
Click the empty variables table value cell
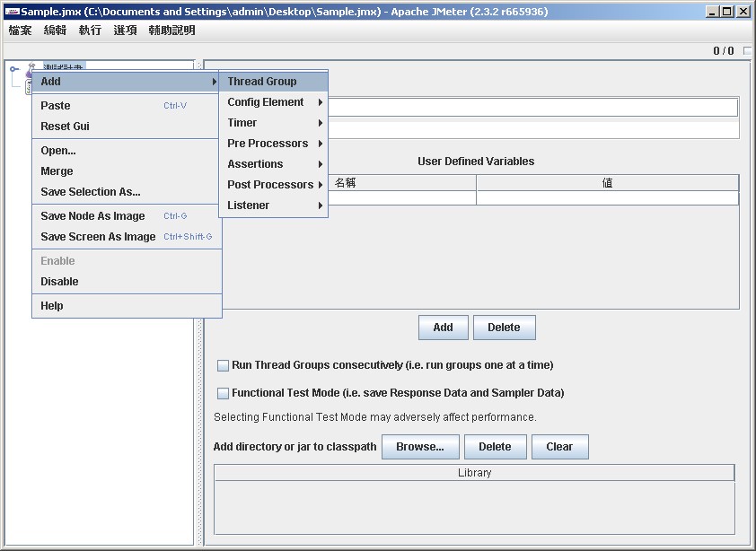point(608,198)
